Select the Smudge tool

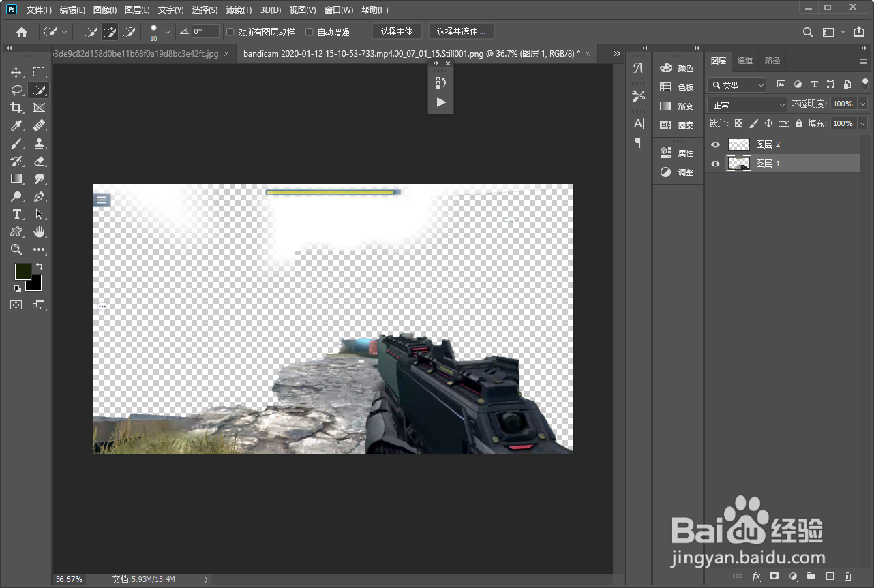pyautogui.click(x=40, y=179)
